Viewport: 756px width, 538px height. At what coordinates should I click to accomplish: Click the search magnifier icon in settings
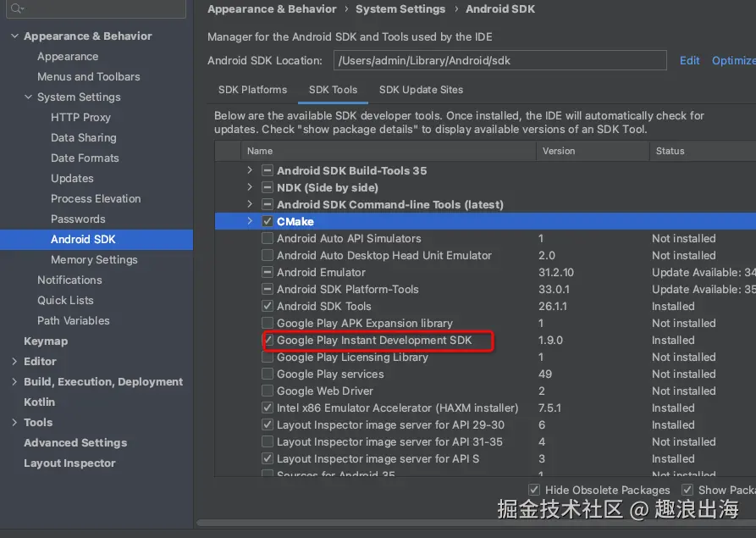(x=16, y=8)
